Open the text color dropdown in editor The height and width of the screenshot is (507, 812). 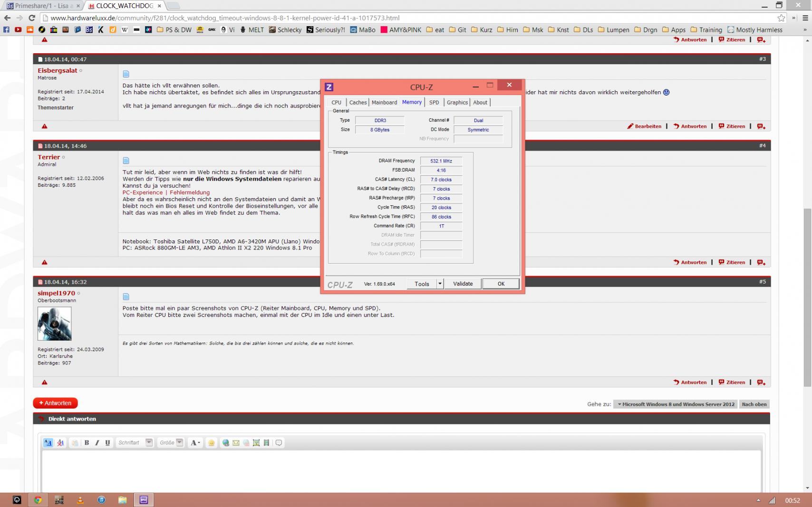tap(195, 443)
